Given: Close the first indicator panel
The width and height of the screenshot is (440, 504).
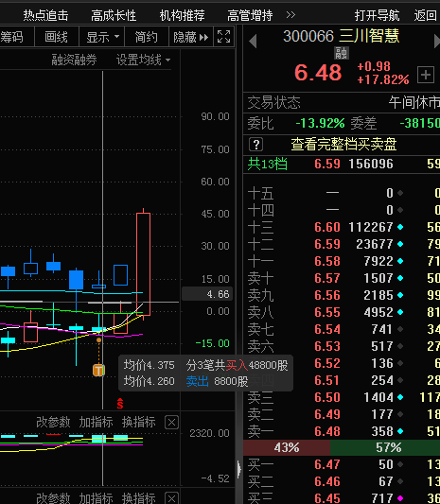Looking at the screenshot, I should [x=171, y=423].
